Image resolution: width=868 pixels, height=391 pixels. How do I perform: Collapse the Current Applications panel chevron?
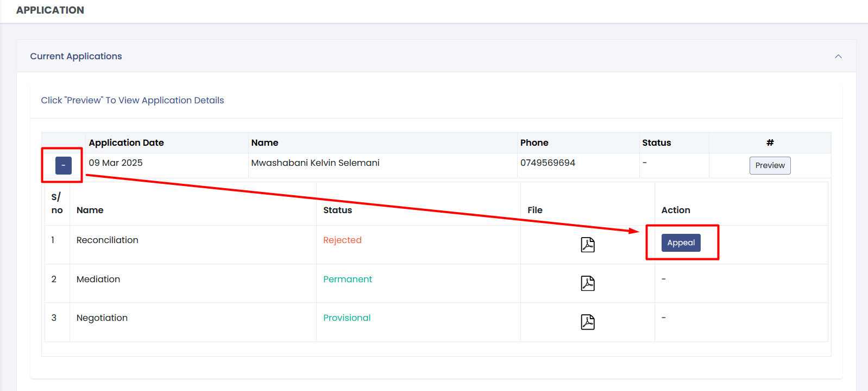838,57
